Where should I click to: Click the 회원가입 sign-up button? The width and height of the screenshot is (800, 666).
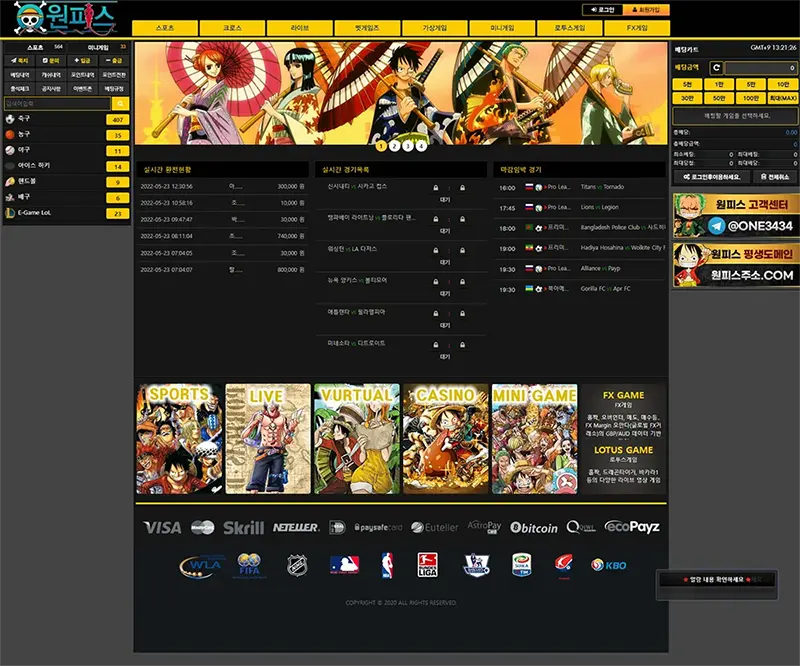pyautogui.click(x=646, y=10)
